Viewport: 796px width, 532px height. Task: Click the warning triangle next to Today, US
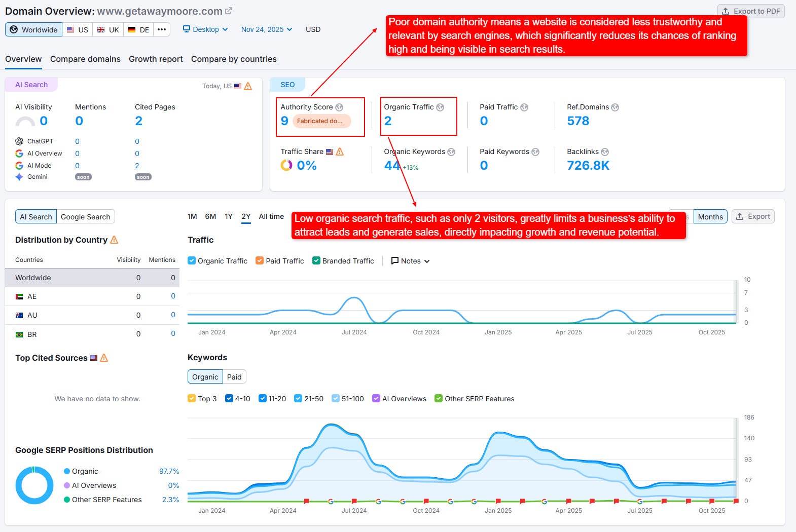[248, 86]
